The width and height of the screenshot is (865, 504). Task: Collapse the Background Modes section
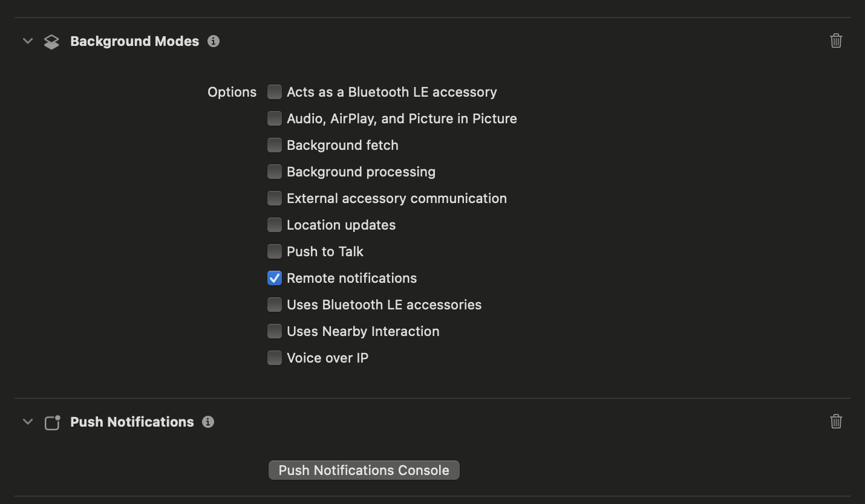click(x=28, y=41)
